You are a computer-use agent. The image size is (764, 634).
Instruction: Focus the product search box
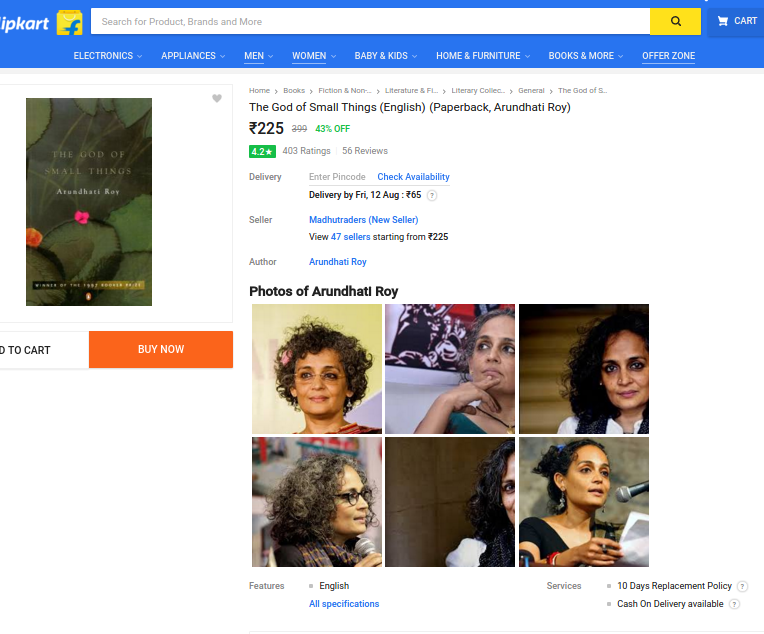point(370,21)
